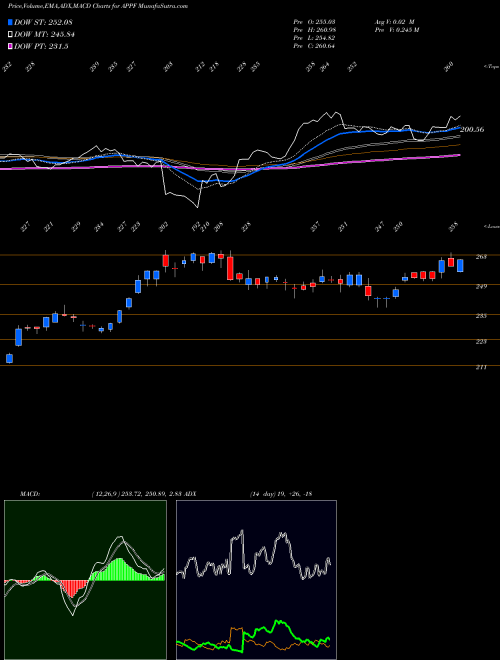The height and width of the screenshot is (660, 500).
Task: Click the Avg V: 0.02 M volume text
Action: pos(394,22)
